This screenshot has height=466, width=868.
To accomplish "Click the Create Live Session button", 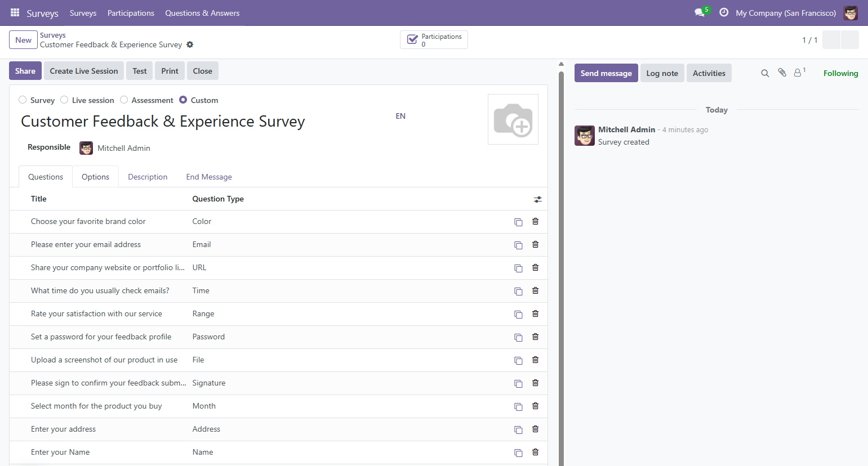I will coord(84,71).
